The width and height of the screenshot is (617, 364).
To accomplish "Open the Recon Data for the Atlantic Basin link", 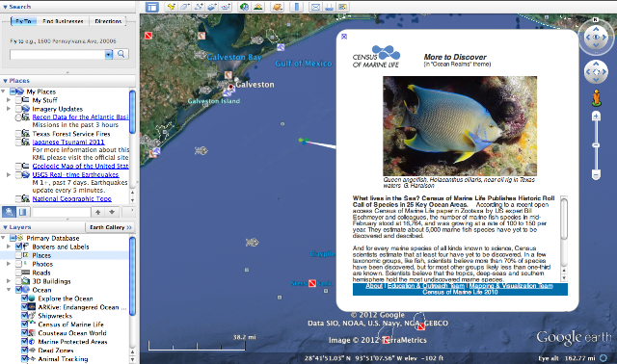I will [80, 117].
